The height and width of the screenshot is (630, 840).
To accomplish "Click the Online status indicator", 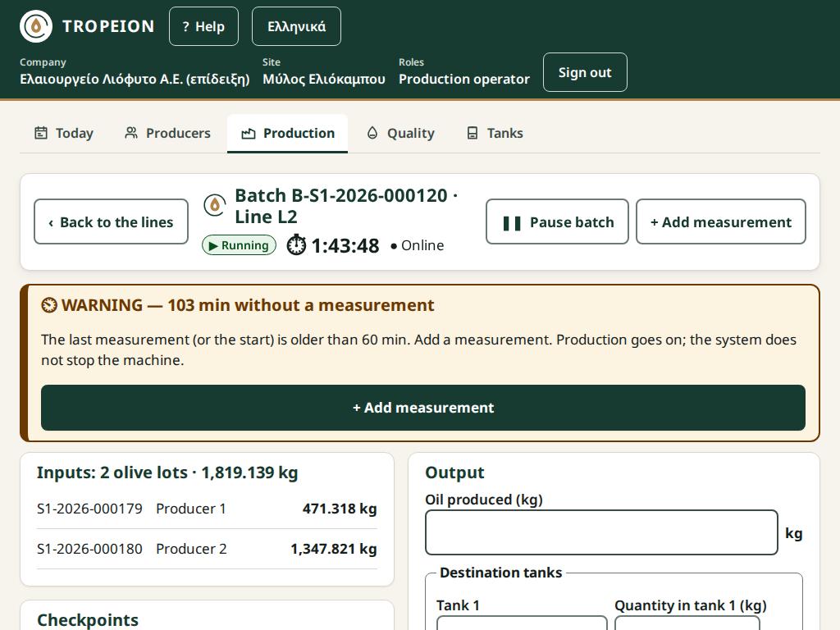I will pos(418,245).
